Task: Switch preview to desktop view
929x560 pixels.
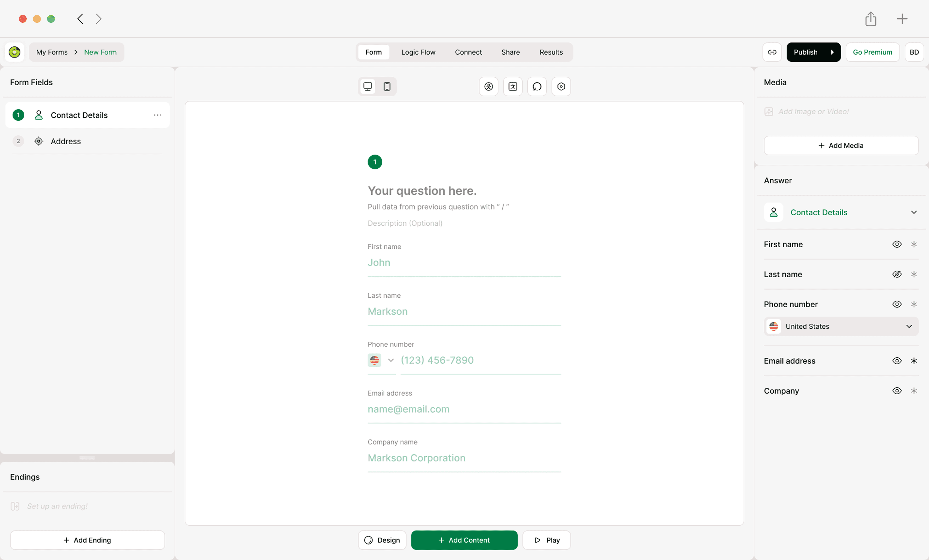Action: click(x=368, y=86)
